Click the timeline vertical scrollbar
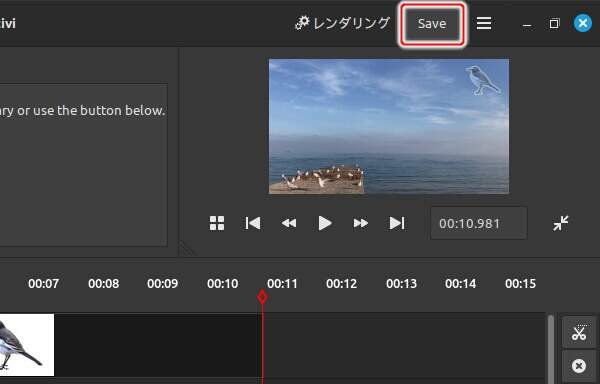The image size is (600, 384). pyautogui.click(x=551, y=348)
